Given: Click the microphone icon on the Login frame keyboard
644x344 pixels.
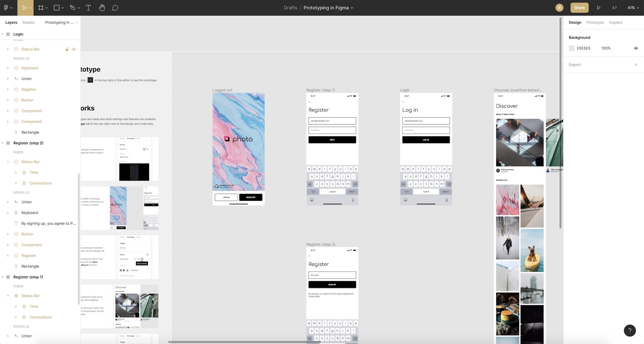Looking at the screenshot, I should [x=446, y=200].
